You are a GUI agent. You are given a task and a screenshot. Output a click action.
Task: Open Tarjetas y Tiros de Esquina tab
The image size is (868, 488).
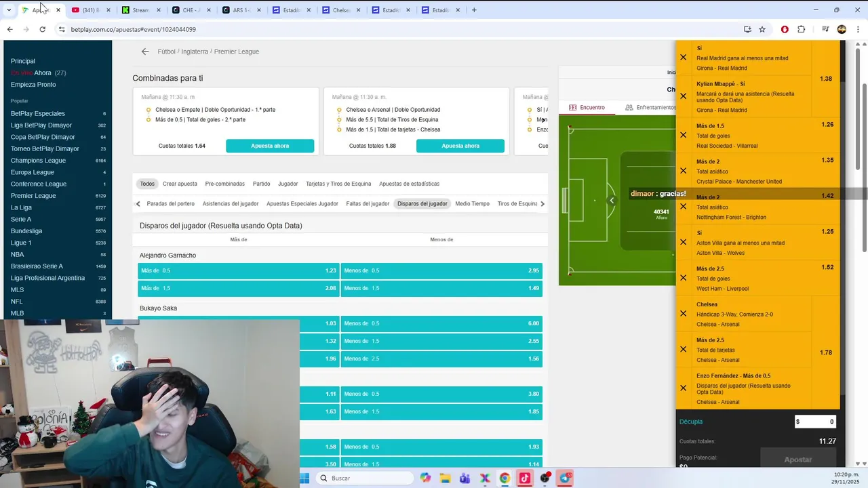(x=338, y=184)
